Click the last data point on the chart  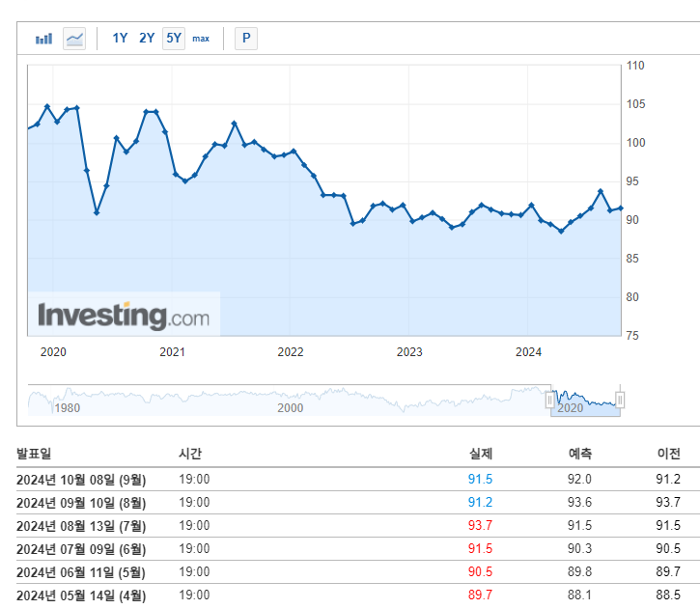click(x=620, y=208)
